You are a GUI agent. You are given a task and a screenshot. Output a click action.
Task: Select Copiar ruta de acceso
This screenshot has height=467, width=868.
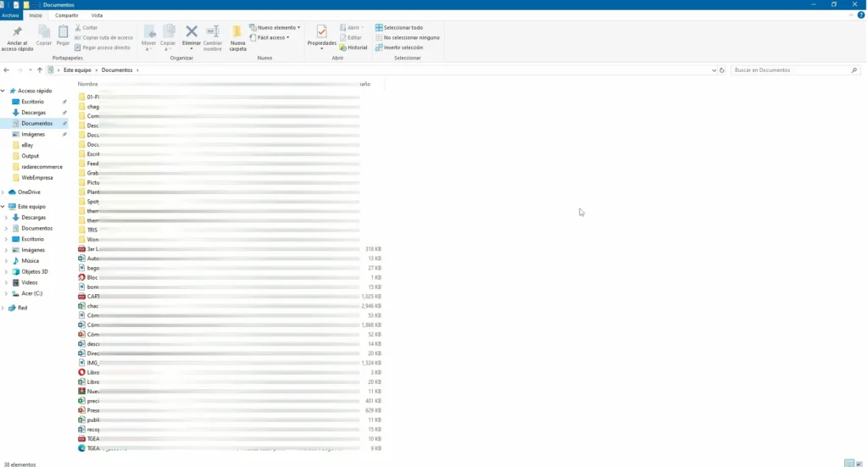[103, 37]
